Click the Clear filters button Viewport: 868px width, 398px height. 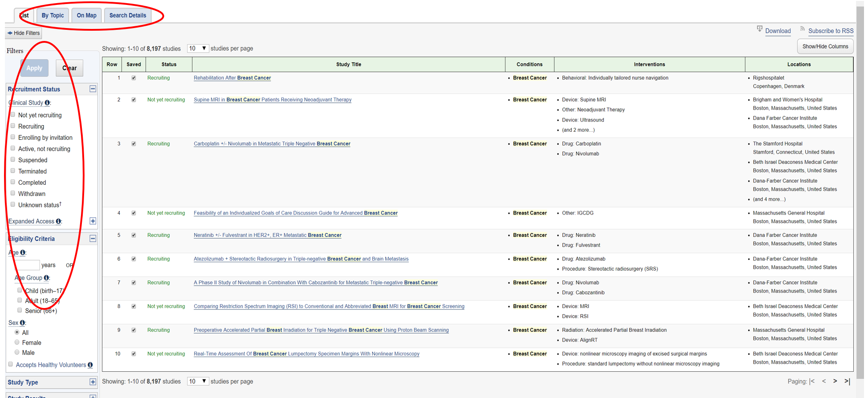(x=69, y=68)
